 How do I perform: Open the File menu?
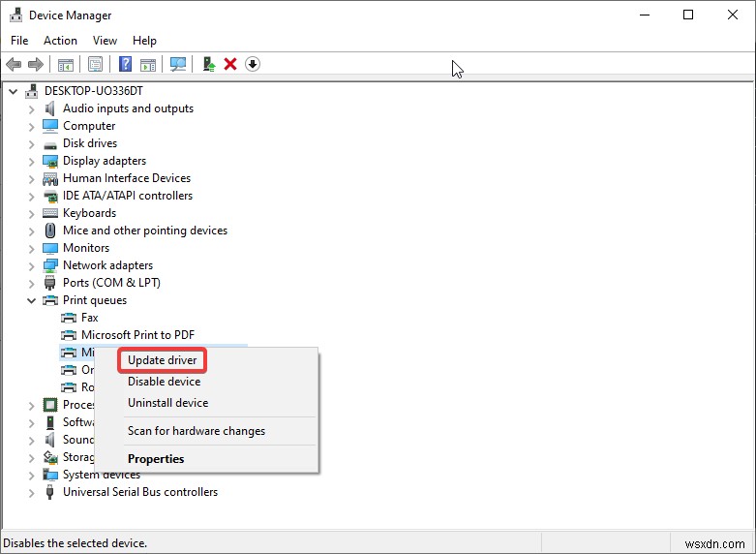click(19, 41)
